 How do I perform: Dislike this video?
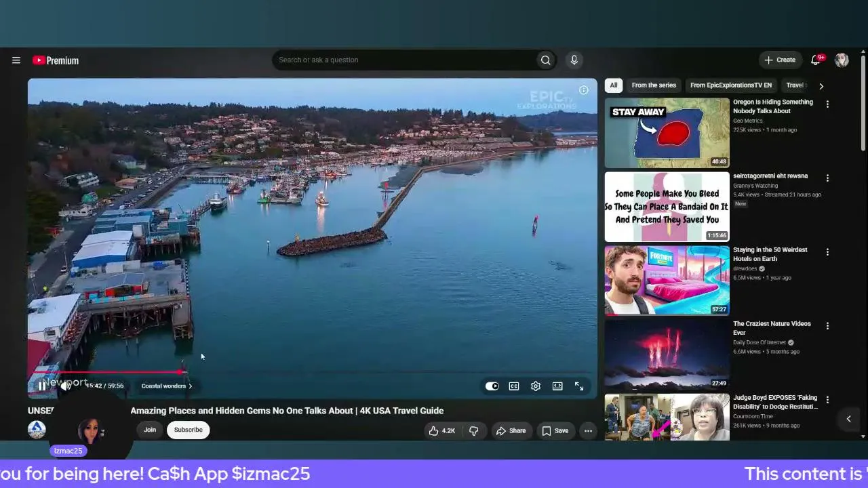[x=474, y=430]
